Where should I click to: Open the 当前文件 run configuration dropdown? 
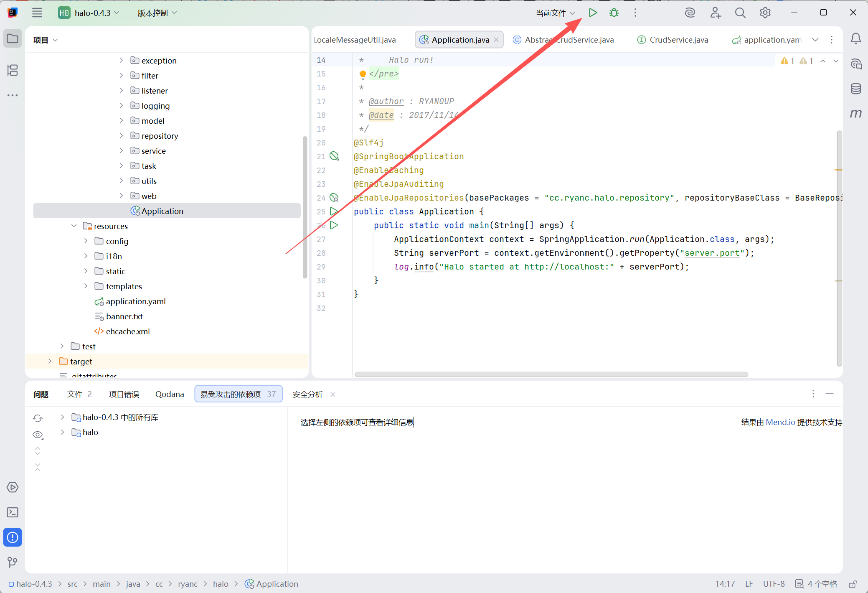pyautogui.click(x=555, y=13)
